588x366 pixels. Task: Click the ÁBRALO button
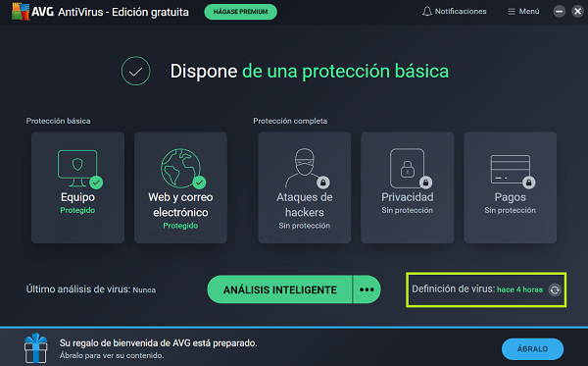(532, 348)
